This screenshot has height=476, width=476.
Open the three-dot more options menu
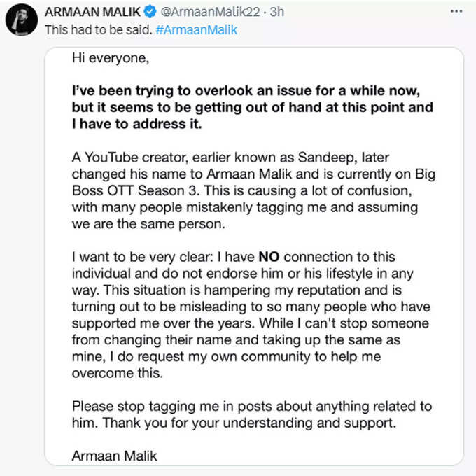[x=456, y=11]
